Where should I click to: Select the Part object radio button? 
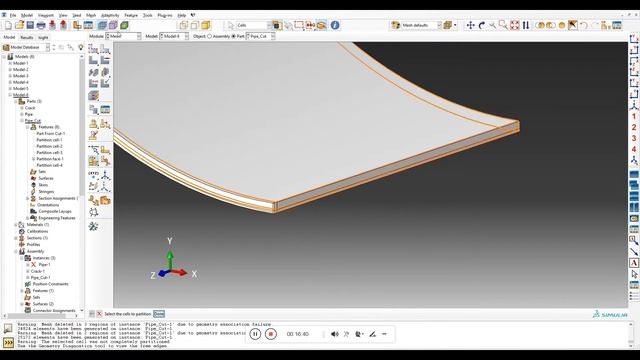234,36
